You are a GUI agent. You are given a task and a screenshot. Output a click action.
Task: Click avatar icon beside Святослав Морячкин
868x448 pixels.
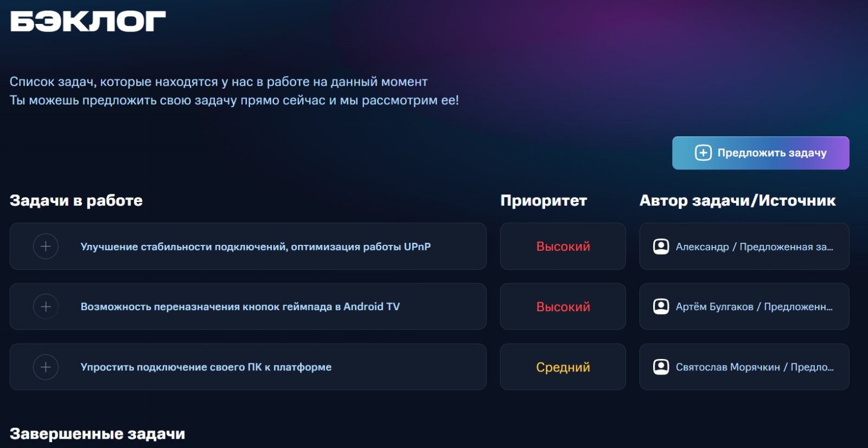(661, 367)
